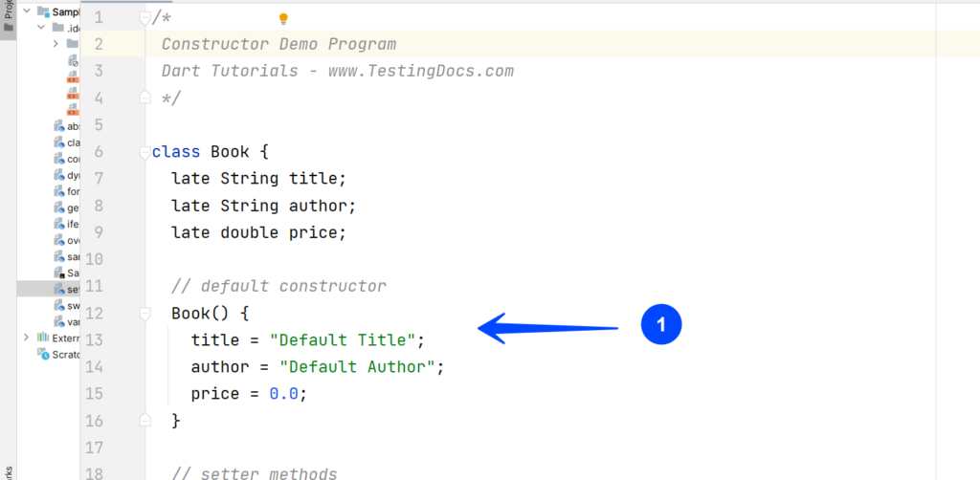Click the Project folder icon in left stripe
Screen dimensions: 980x480
(x=8, y=27)
